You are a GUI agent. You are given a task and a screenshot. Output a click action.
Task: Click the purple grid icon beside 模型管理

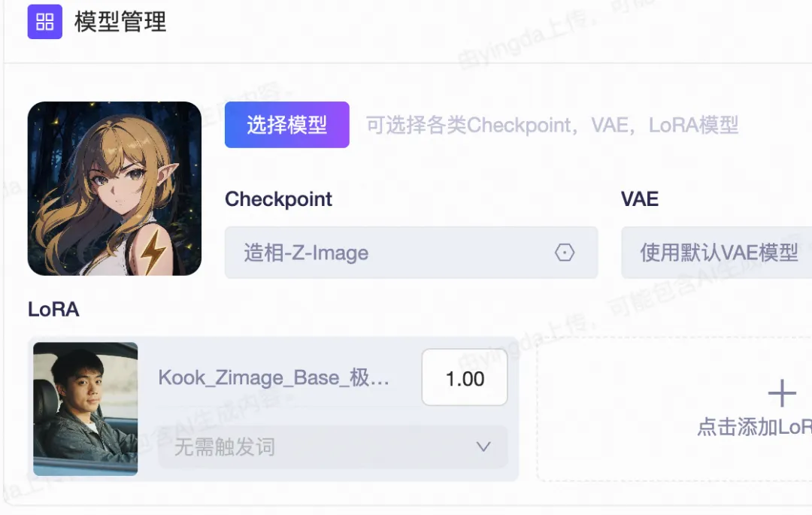point(45,22)
